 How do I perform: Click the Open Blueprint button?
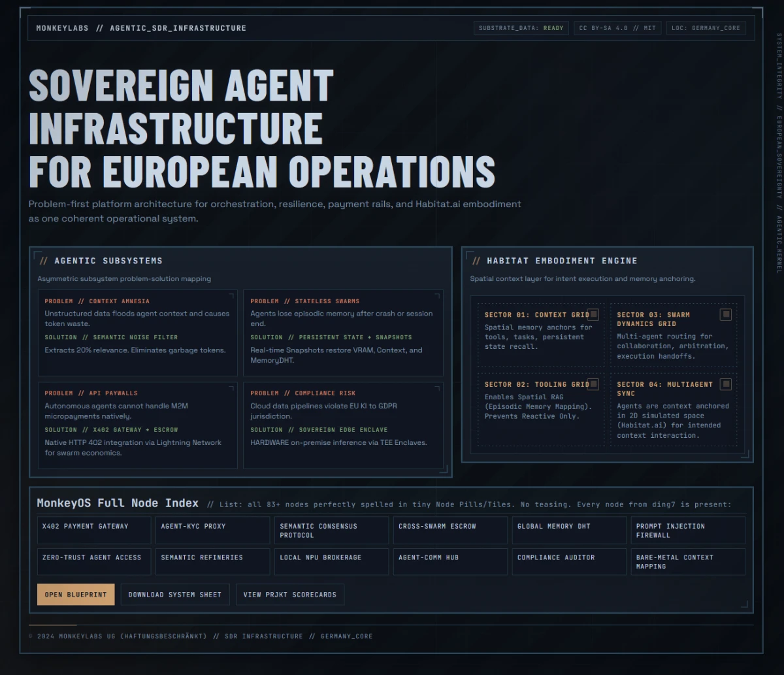(76, 595)
